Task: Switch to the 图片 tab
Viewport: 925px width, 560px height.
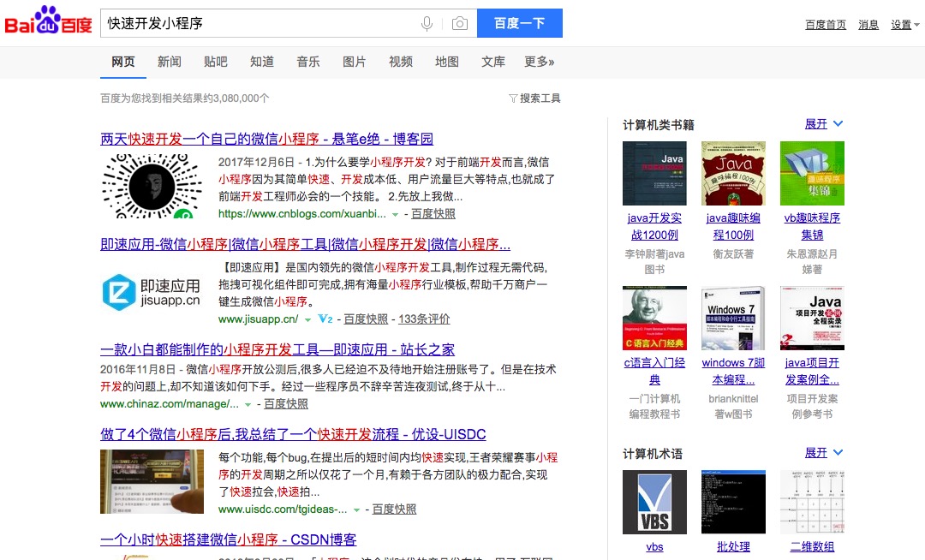Action: click(x=355, y=62)
